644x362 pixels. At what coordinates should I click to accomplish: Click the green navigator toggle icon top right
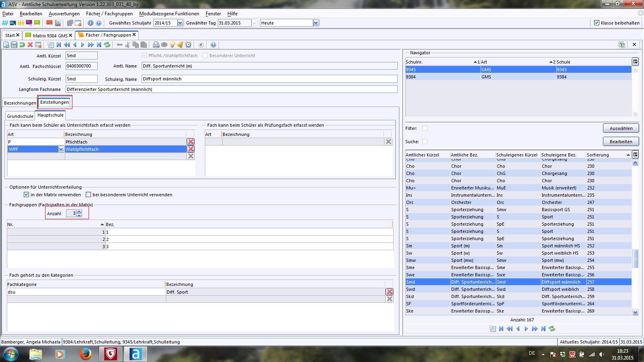point(622,45)
